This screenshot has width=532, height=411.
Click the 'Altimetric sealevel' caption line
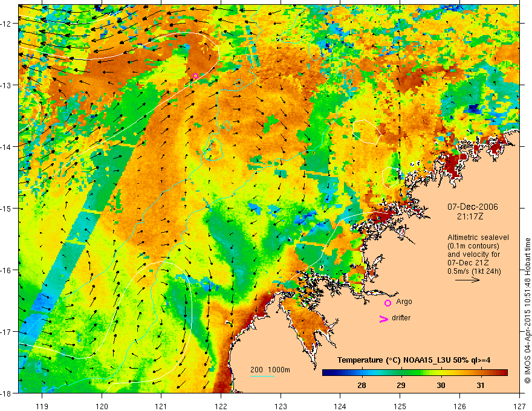tap(478, 238)
